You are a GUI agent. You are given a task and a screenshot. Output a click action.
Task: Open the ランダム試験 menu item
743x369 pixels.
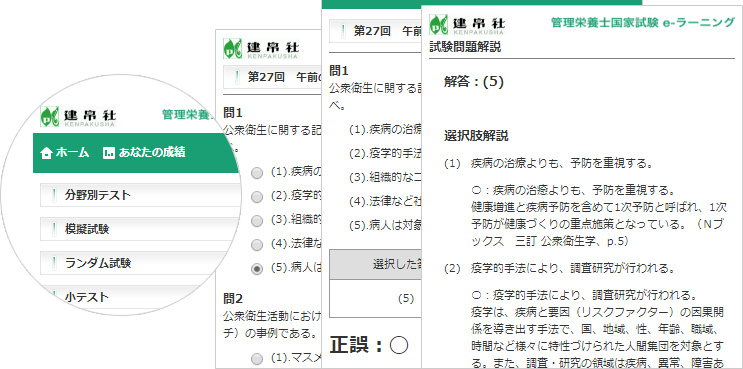coord(141,263)
